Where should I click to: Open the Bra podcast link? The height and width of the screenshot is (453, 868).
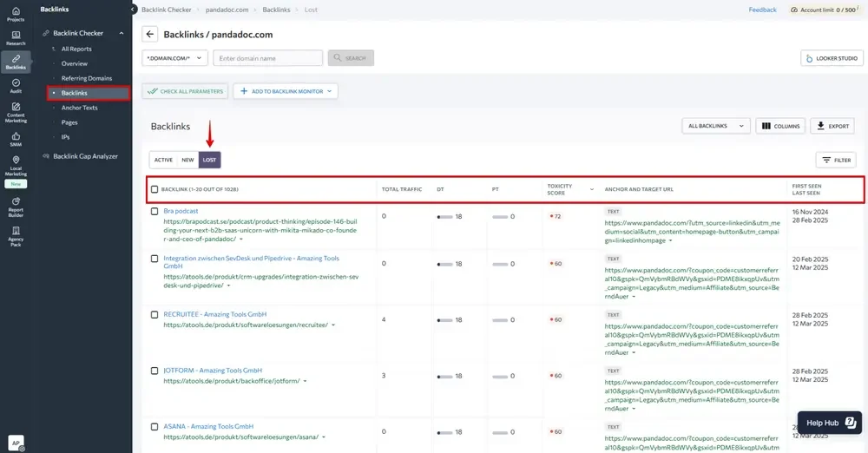(181, 211)
